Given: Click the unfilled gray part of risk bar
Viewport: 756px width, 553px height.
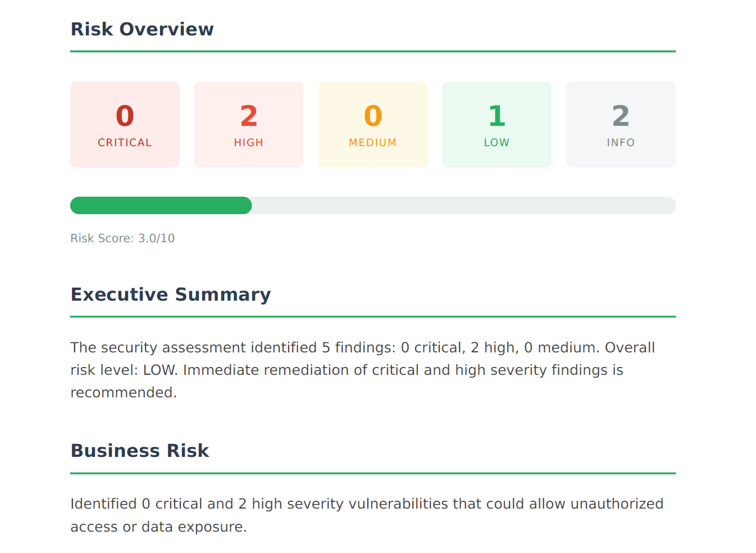Looking at the screenshot, I should point(464,205).
